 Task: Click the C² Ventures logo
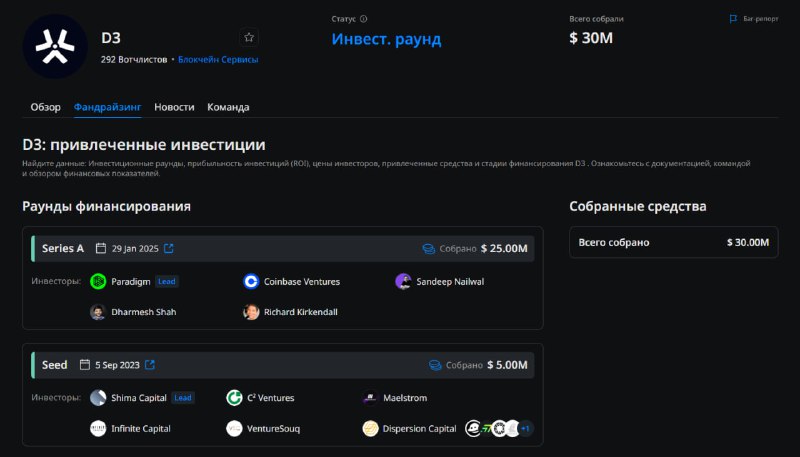tap(234, 398)
